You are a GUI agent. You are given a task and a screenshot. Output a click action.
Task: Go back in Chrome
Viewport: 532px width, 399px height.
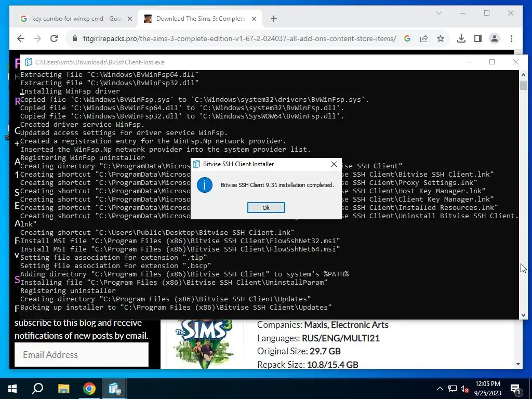tap(21, 38)
